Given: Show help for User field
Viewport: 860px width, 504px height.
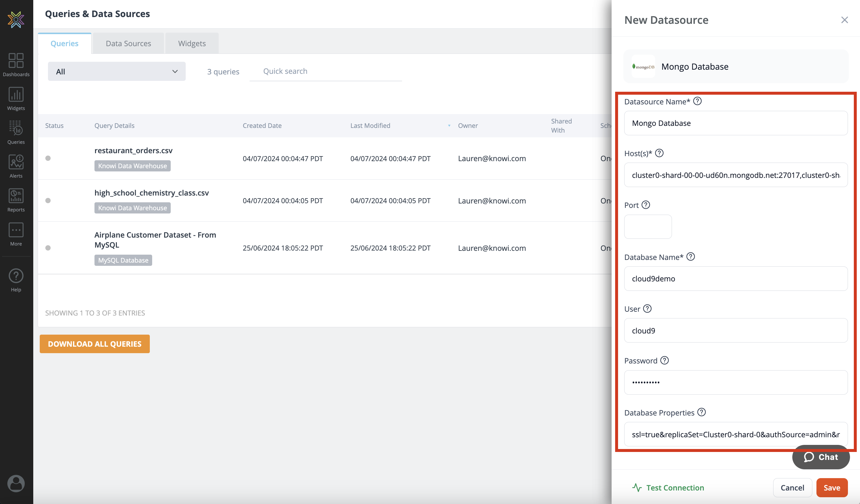Looking at the screenshot, I should [648, 309].
